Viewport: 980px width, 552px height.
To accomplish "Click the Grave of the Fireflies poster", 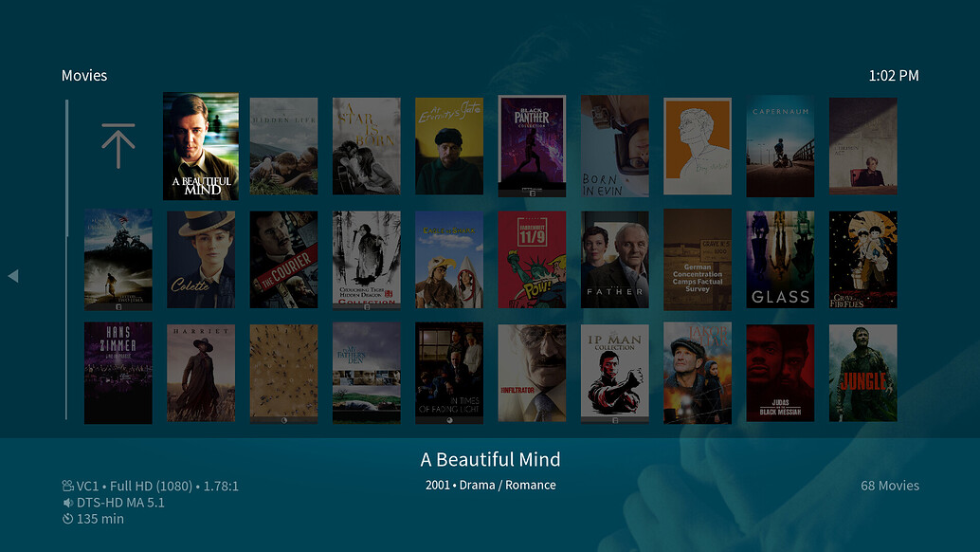I will point(862,259).
